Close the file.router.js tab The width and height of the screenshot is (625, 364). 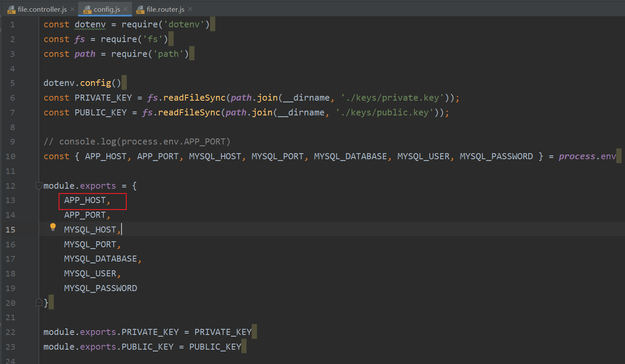click(190, 9)
